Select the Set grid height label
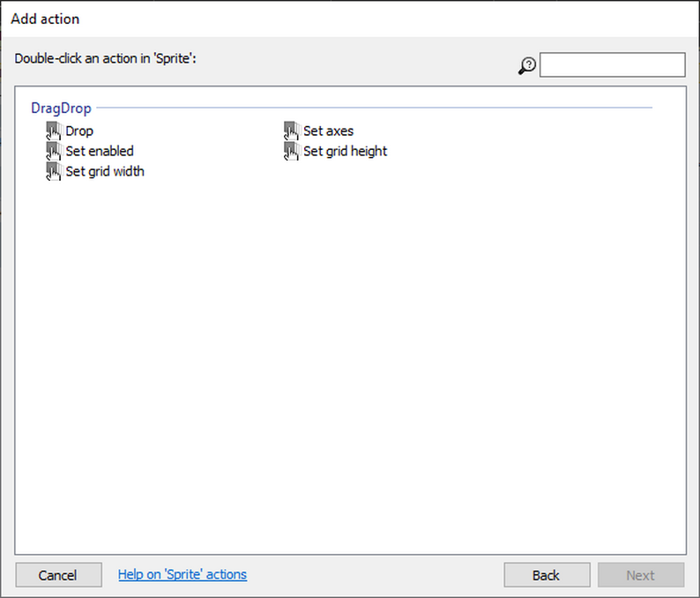The image size is (700, 598). tap(345, 151)
